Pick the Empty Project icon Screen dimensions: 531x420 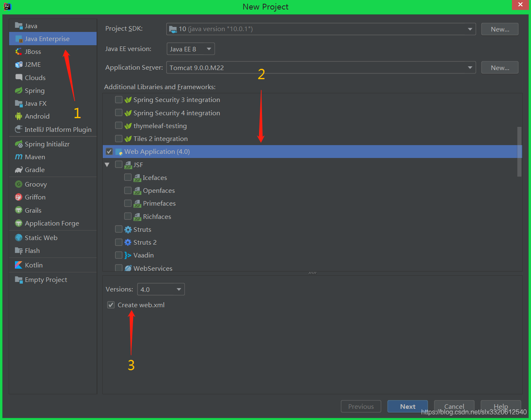19,279
